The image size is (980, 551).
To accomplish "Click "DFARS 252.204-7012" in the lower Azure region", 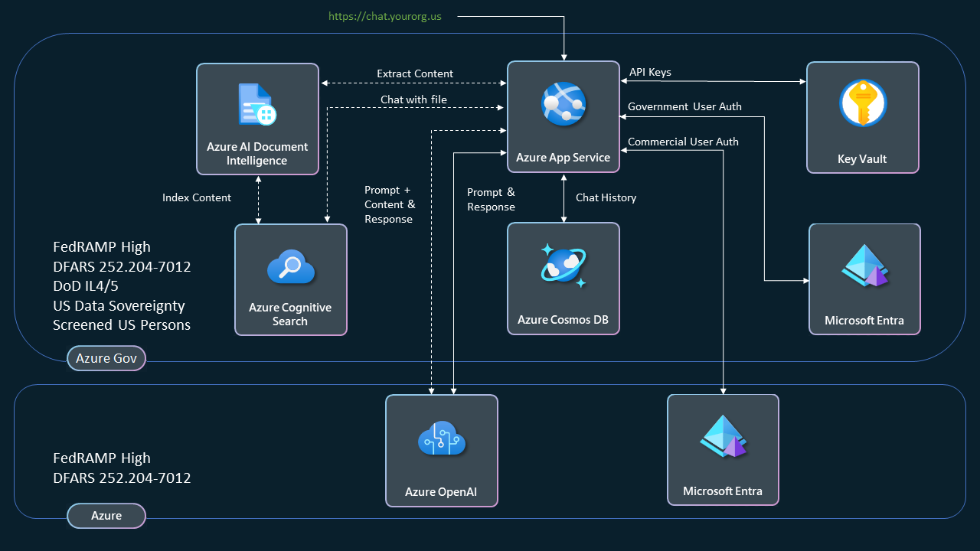I will [x=122, y=478].
